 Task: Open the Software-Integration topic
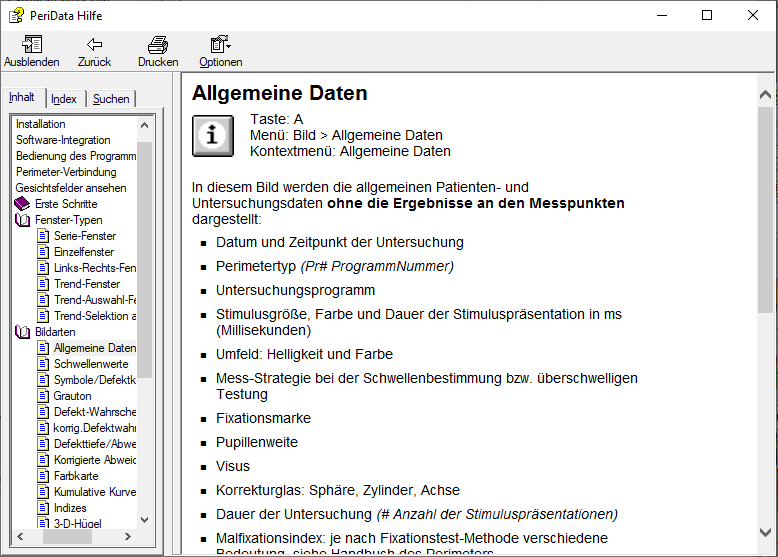click(x=63, y=140)
